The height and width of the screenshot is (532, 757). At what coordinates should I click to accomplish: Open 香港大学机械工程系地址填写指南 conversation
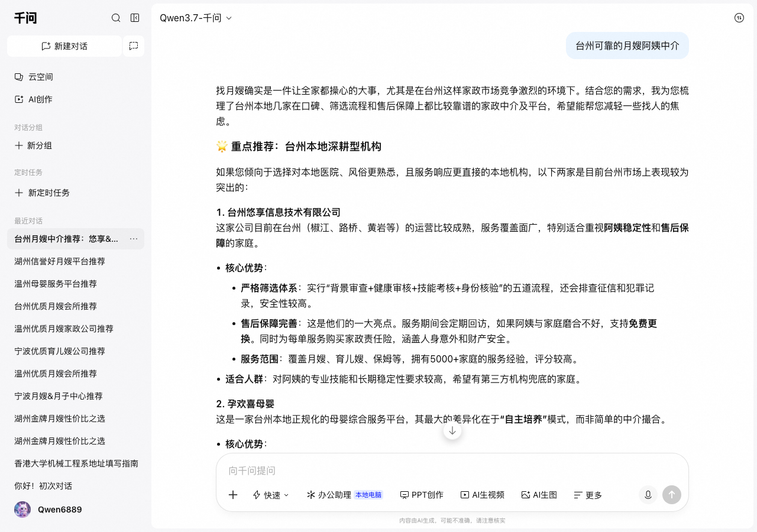pos(76,463)
